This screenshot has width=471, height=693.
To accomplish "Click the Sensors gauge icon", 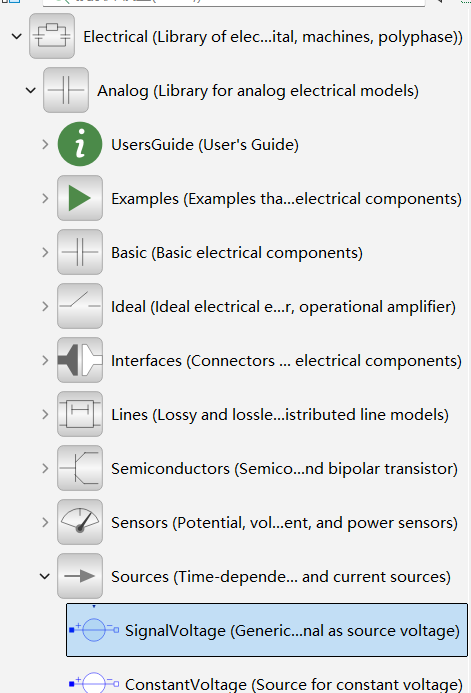I will (x=80, y=522).
